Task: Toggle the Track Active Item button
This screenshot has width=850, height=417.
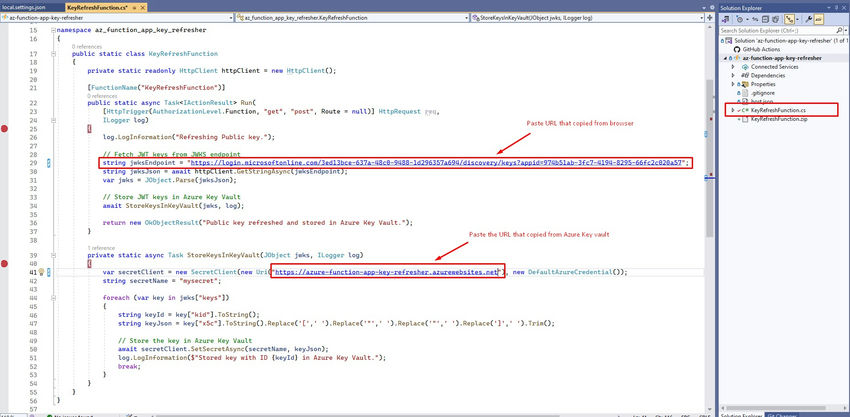Action: click(x=789, y=20)
